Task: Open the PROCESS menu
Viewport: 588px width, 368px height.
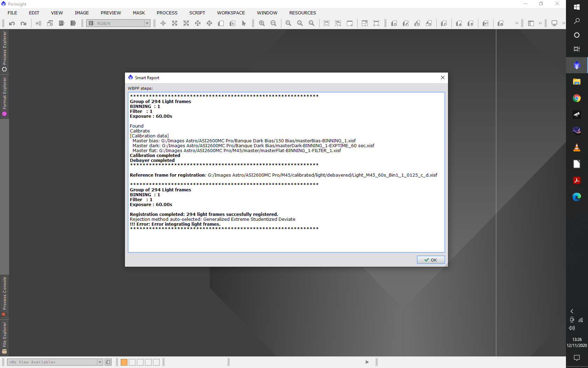Action: pos(167,13)
